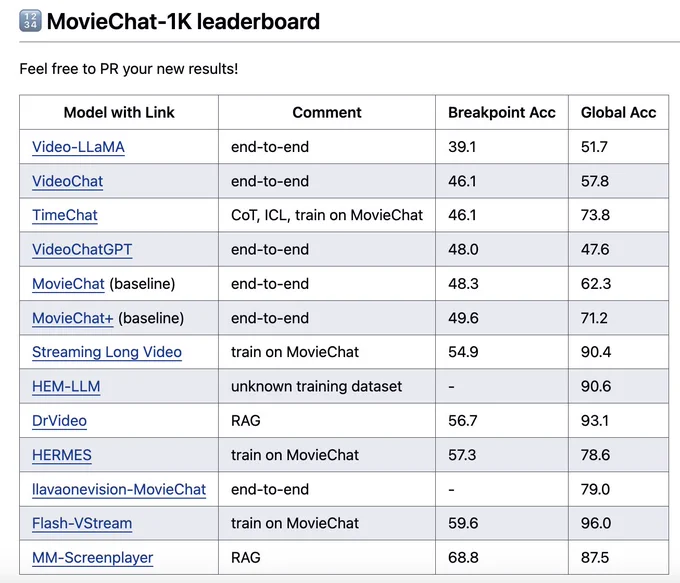Select the 57.3 breakpoint accuracy value
Screen dimensions: 680x583
[462, 455]
